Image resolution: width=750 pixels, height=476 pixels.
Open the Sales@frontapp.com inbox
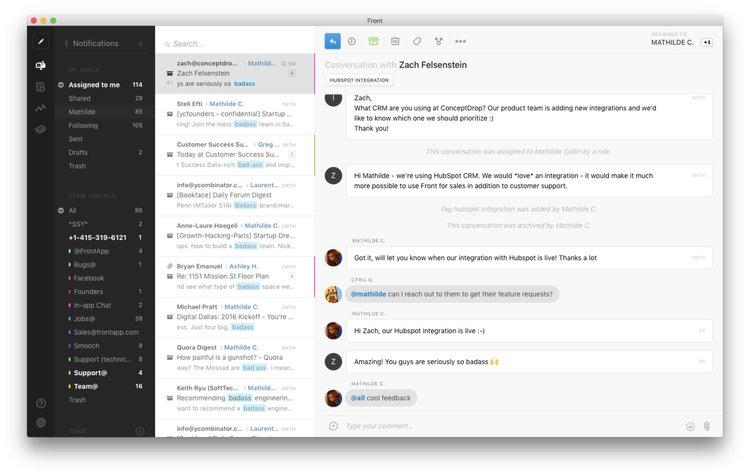tap(104, 332)
